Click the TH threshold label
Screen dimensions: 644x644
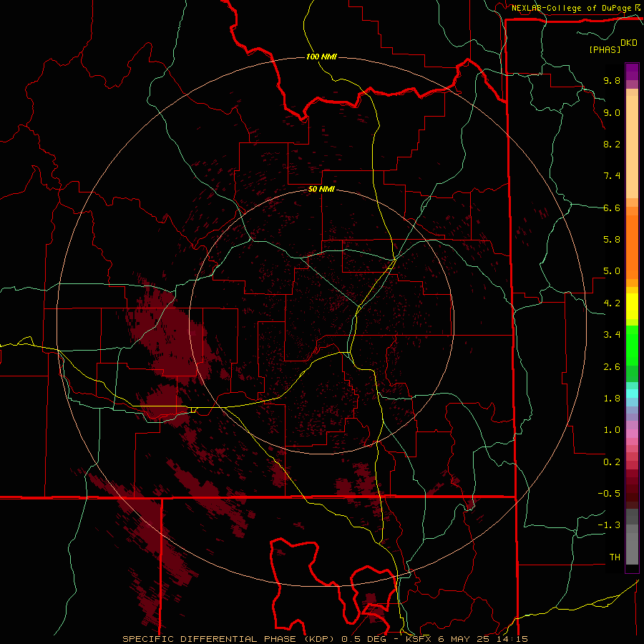(615, 557)
